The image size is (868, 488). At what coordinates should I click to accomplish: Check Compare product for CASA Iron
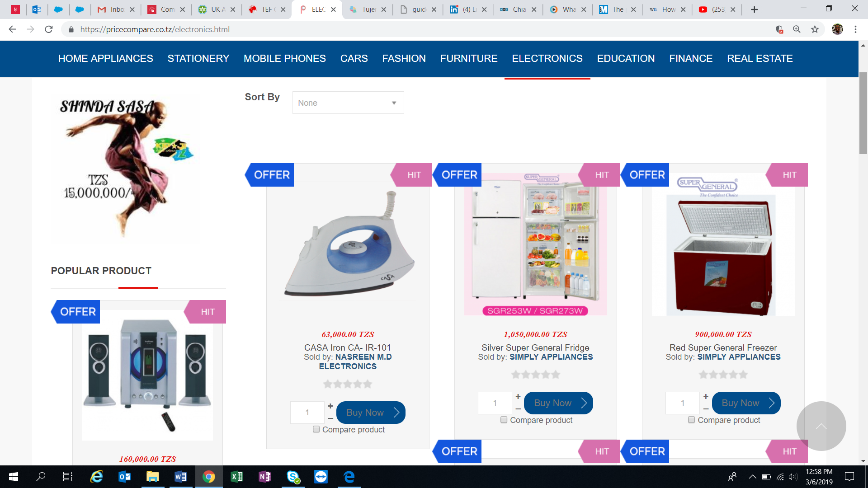(x=316, y=429)
